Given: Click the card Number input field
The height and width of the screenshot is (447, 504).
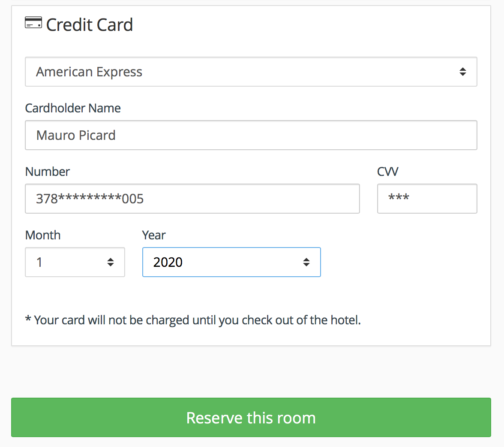Looking at the screenshot, I should 192,199.
